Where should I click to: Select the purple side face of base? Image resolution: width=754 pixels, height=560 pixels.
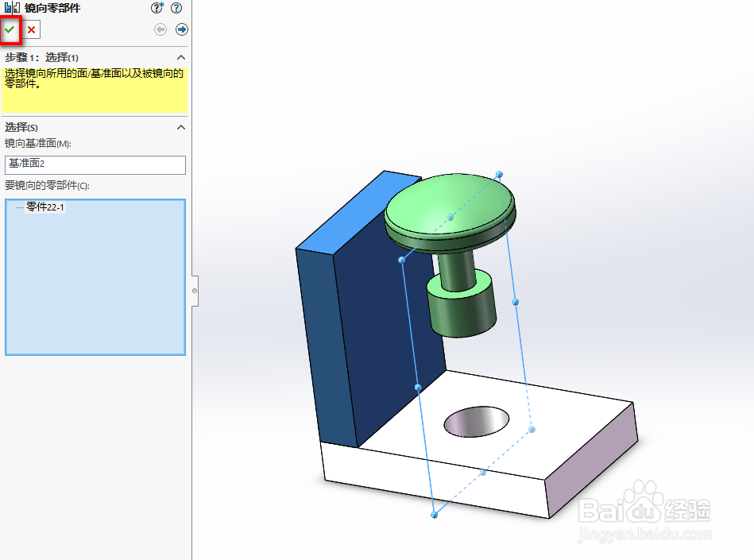[x=591, y=462]
